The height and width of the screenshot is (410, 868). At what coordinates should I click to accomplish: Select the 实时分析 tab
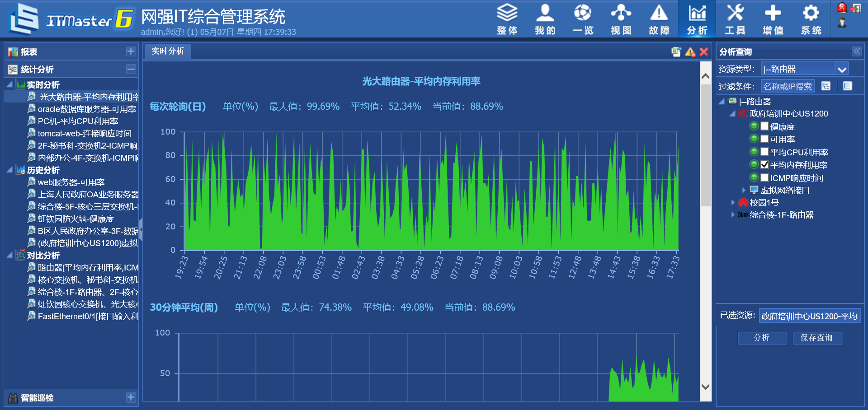point(168,51)
